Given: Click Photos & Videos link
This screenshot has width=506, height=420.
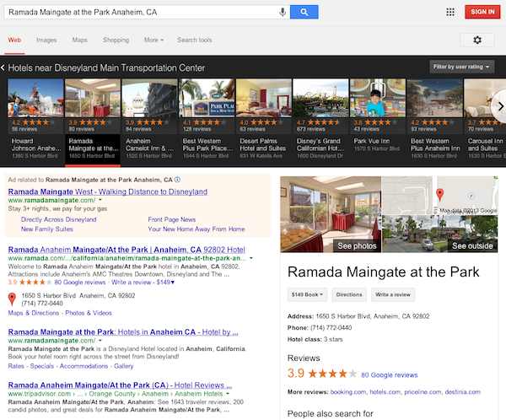Looking at the screenshot, I should 89,313.
